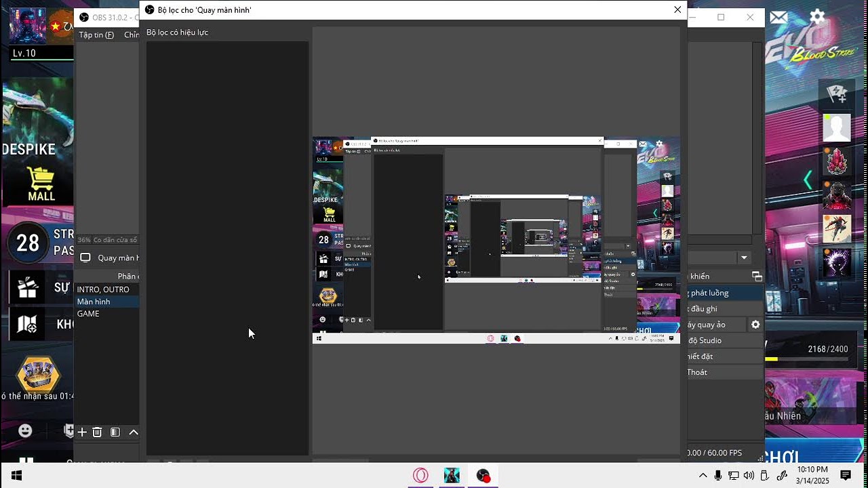Viewport: 868px width, 488px height.
Task: Move scene up with arrow icon
Action: [134, 432]
